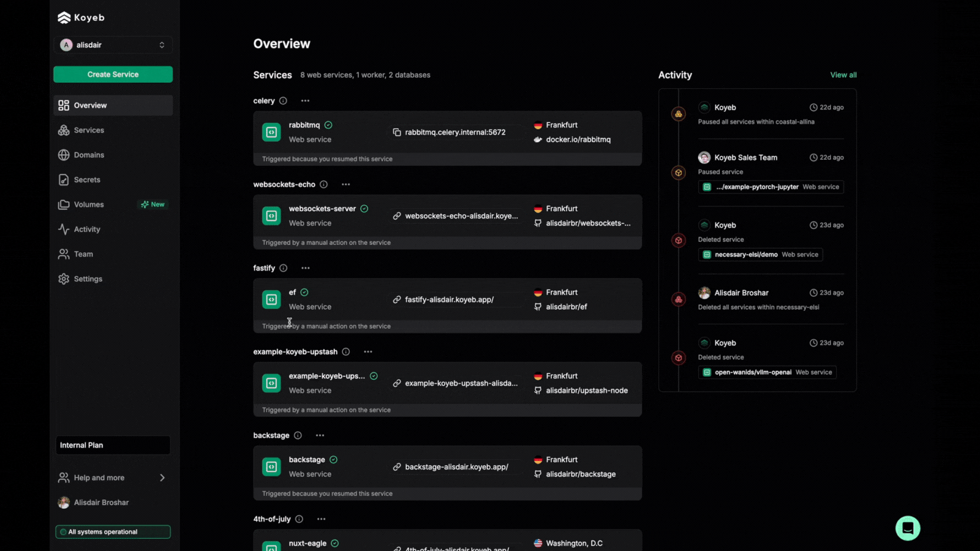Open the alisdair organization switcher
This screenshot has height=551, width=980.
tap(113, 45)
